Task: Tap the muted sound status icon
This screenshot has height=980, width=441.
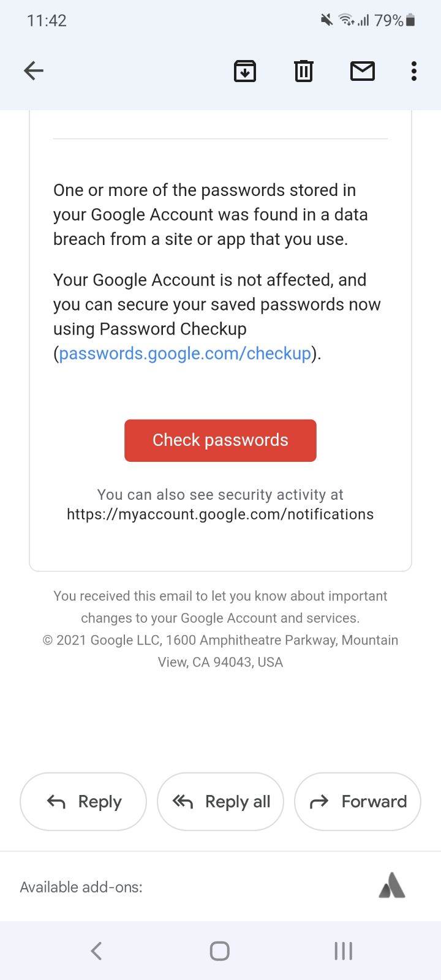Action: tap(325, 20)
